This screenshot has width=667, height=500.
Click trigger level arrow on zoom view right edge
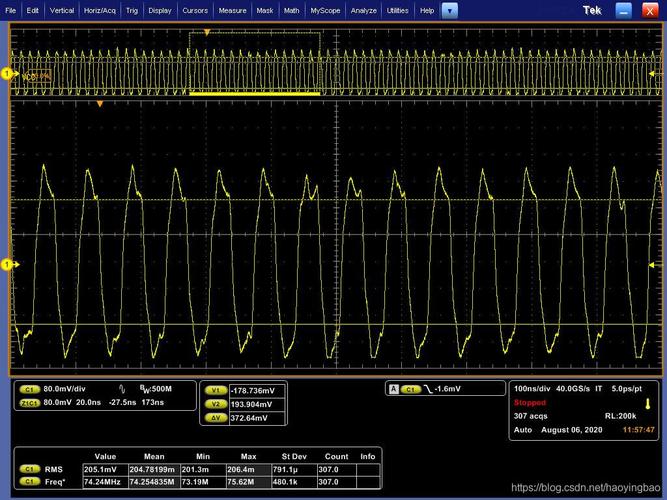[654, 265]
